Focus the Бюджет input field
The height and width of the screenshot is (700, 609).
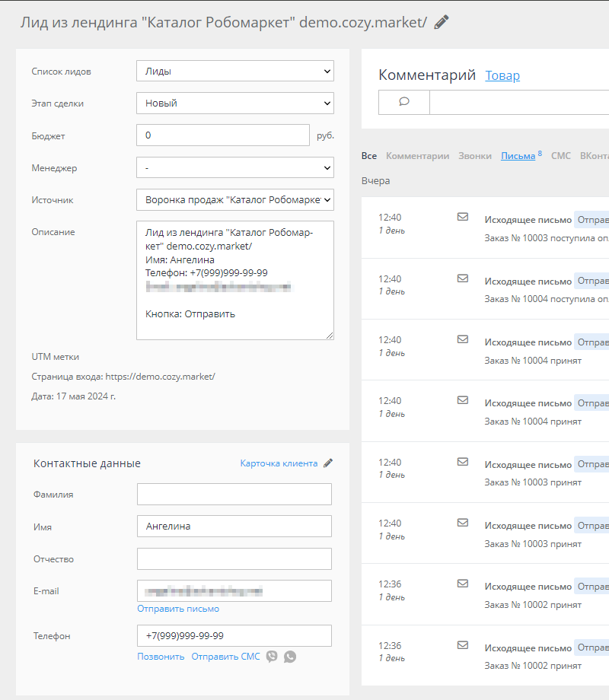click(223, 135)
